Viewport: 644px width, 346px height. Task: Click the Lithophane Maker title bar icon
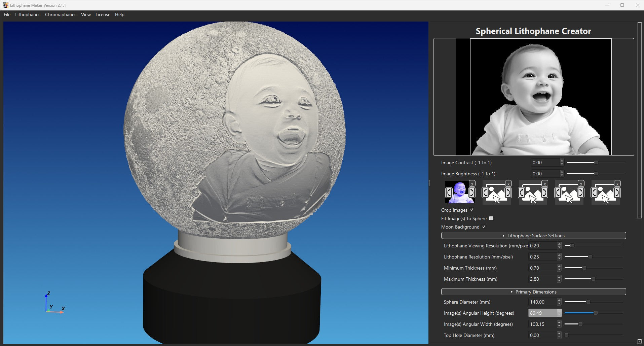[6, 5]
